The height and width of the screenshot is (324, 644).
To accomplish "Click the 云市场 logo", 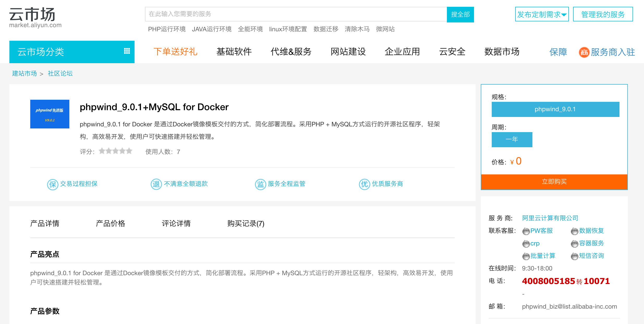I will (32, 14).
